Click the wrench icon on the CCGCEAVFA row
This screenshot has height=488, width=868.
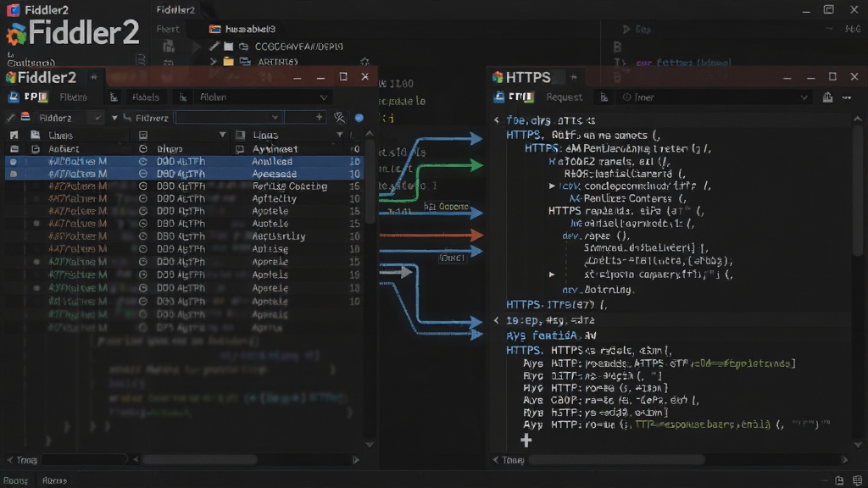tap(214, 47)
